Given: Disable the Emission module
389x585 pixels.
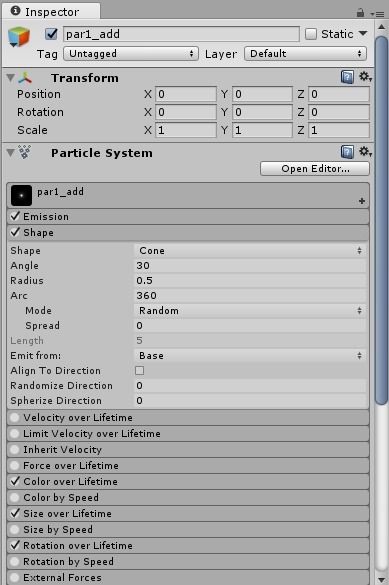Looking at the screenshot, I should (15, 216).
